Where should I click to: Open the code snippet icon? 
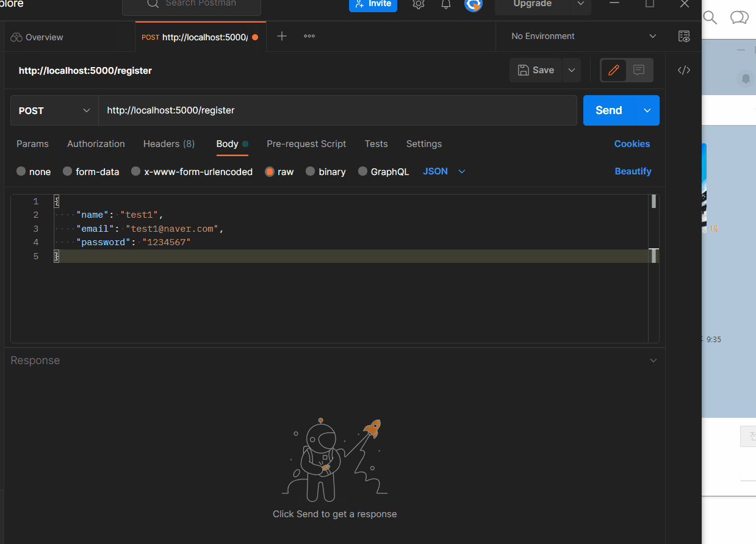coord(684,70)
